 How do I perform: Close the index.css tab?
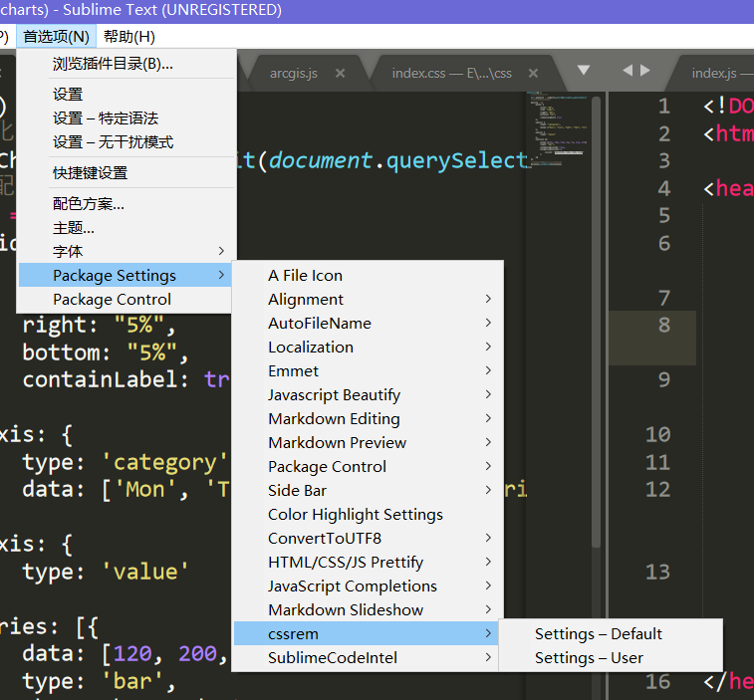tap(534, 73)
